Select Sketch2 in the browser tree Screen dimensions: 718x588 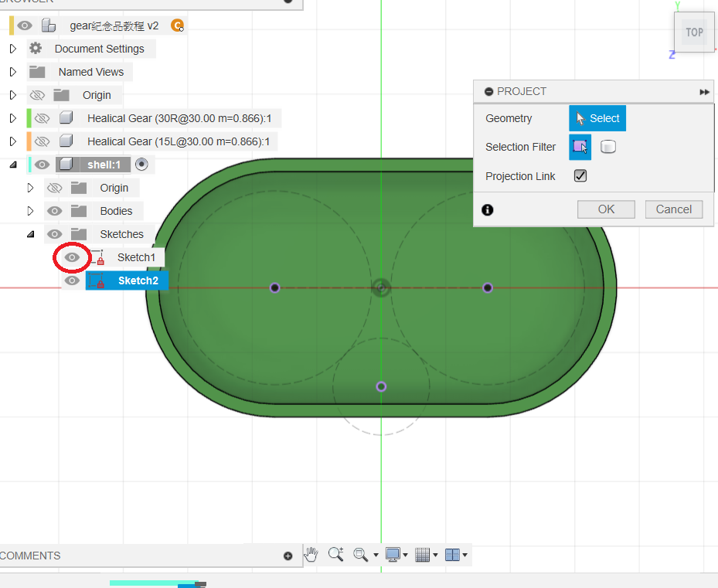(x=138, y=280)
